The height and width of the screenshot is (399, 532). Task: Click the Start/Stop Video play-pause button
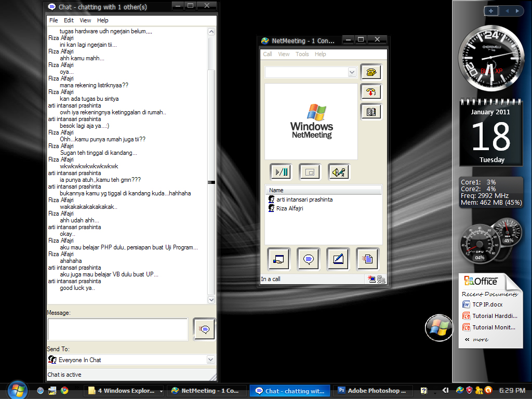point(281,171)
